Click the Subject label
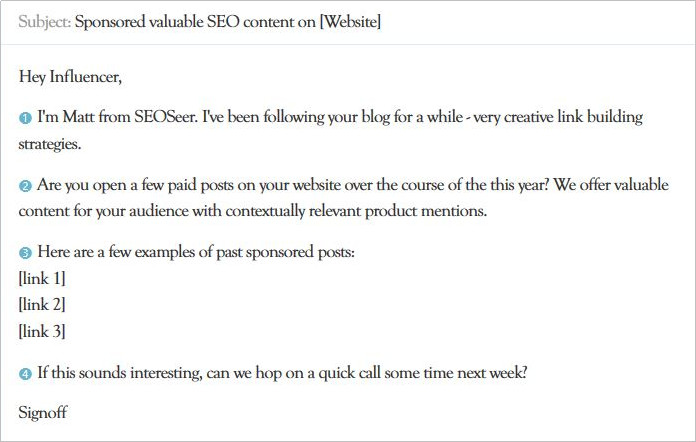 click(x=44, y=22)
